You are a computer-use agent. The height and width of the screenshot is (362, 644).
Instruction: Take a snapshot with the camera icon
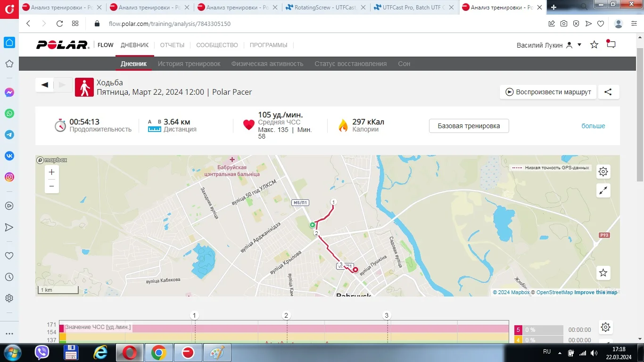[x=564, y=24]
